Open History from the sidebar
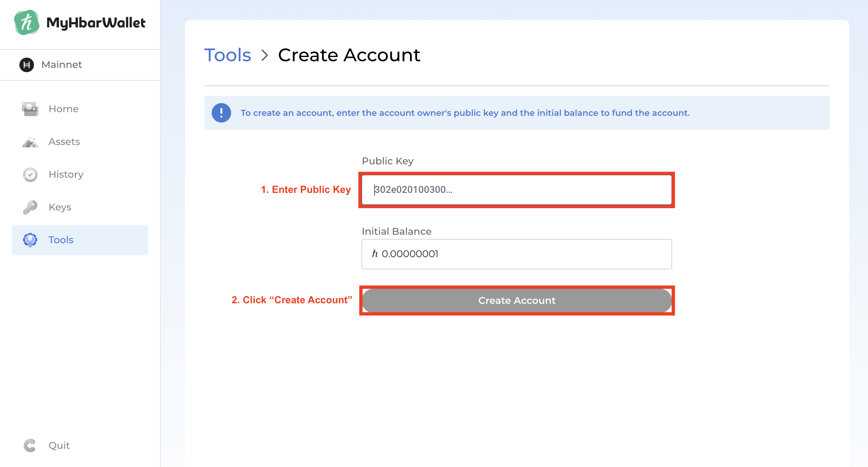Screen dimensions: 868x467 66,175
